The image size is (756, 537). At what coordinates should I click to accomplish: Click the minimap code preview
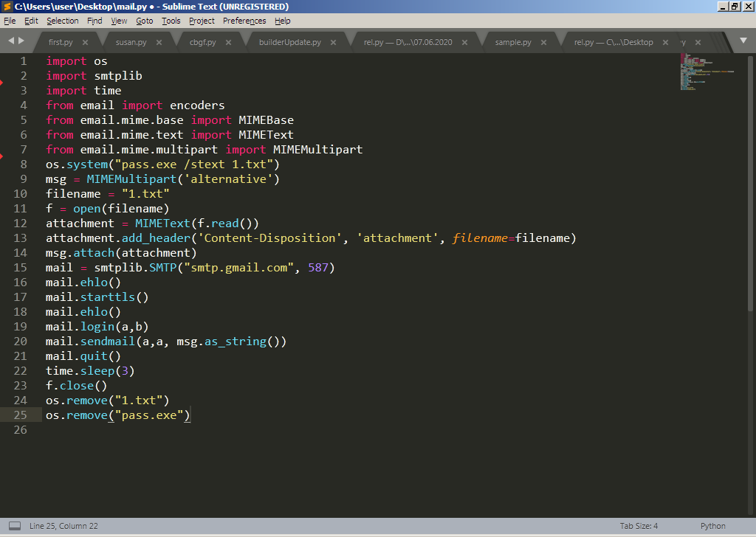[707, 72]
